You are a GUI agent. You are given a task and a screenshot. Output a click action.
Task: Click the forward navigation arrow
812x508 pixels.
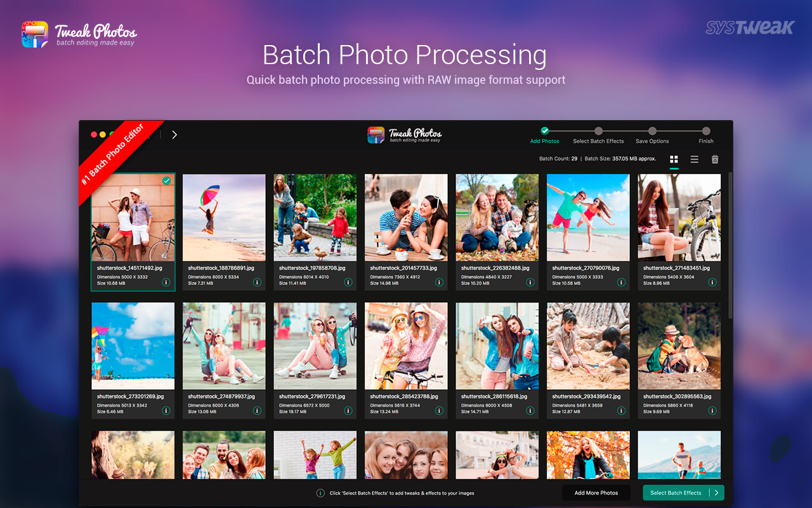pyautogui.click(x=174, y=135)
